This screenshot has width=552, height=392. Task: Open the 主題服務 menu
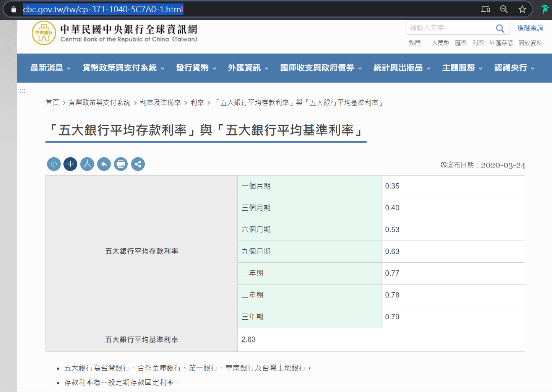(x=462, y=68)
